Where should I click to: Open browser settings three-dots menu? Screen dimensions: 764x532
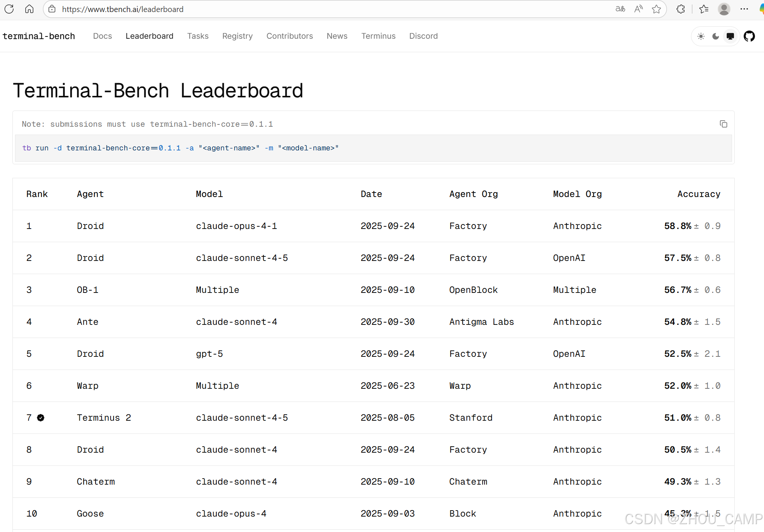point(744,9)
